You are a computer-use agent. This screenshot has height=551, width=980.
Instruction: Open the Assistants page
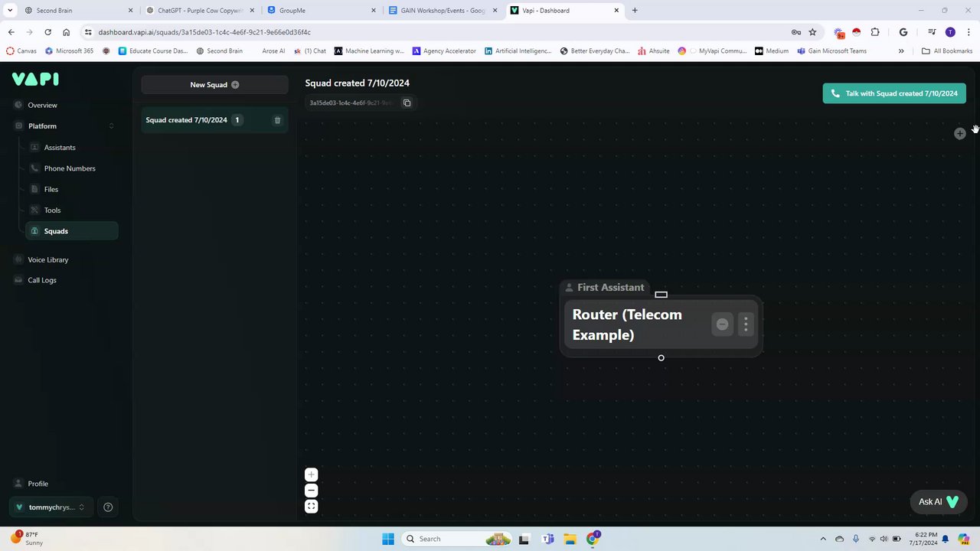pos(60,148)
